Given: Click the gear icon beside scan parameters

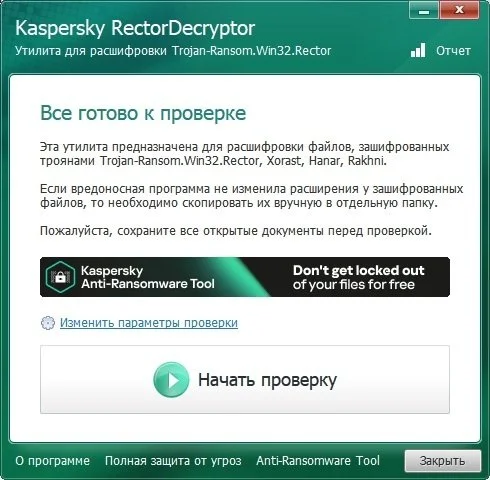Looking at the screenshot, I should (48, 323).
